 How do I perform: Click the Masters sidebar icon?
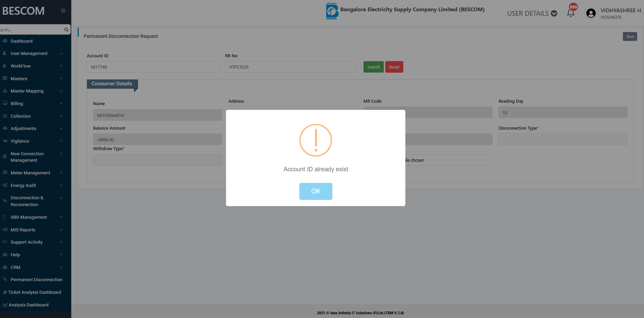pyautogui.click(x=5, y=78)
